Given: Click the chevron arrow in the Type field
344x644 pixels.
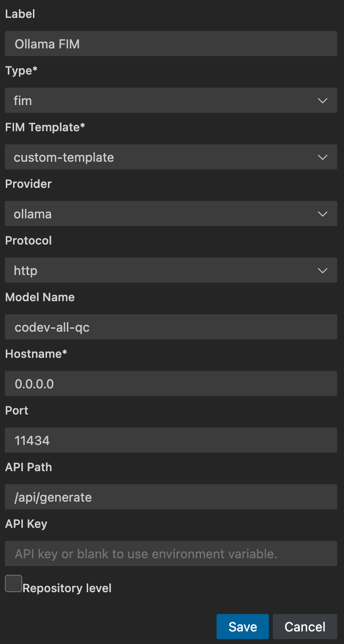Looking at the screenshot, I should (323, 101).
